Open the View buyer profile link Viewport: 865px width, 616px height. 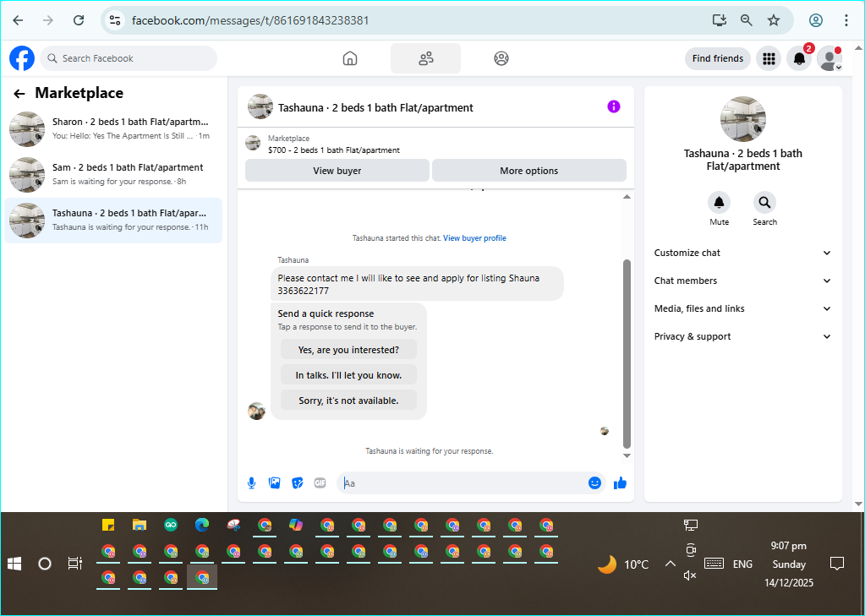(474, 238)
